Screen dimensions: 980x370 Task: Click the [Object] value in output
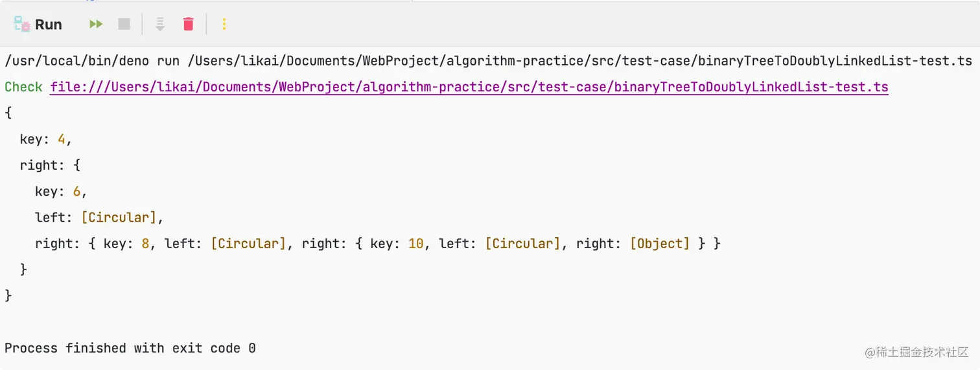click(660, 244)
